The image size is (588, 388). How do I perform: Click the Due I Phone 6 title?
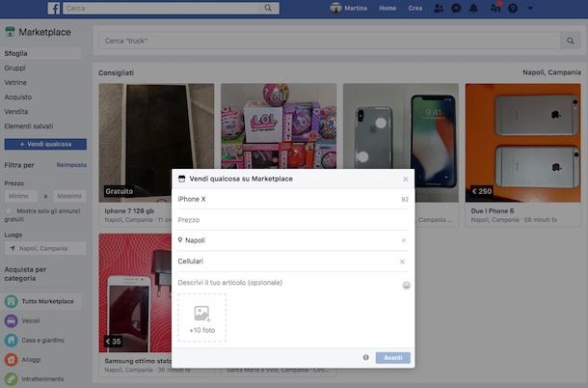click(x=493, y=211)
